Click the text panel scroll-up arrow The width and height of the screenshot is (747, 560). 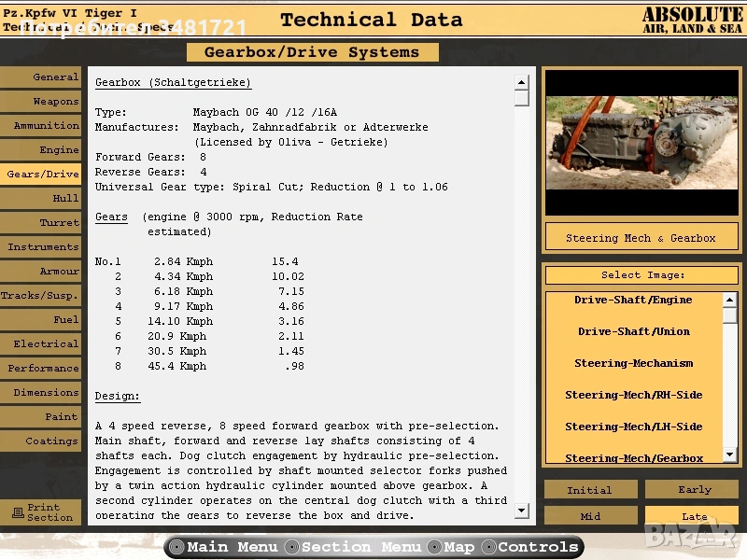[521, 82]
